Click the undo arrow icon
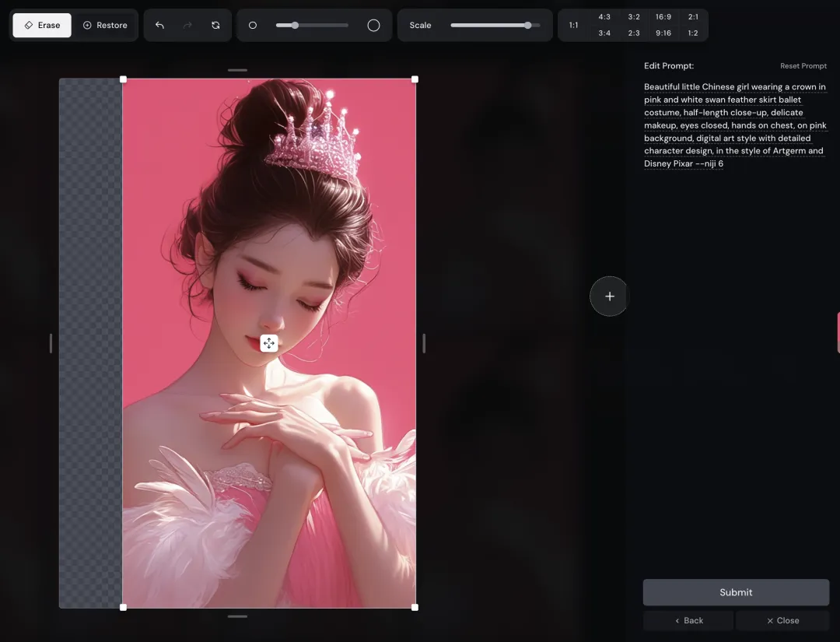840x642 pixels. pos(159,25)
